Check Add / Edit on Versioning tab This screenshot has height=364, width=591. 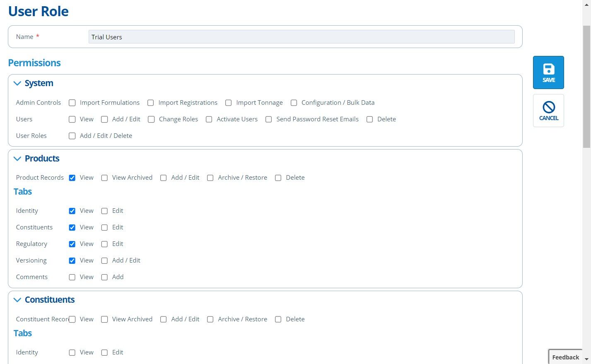pyautogui.click(x=104, y=260)
